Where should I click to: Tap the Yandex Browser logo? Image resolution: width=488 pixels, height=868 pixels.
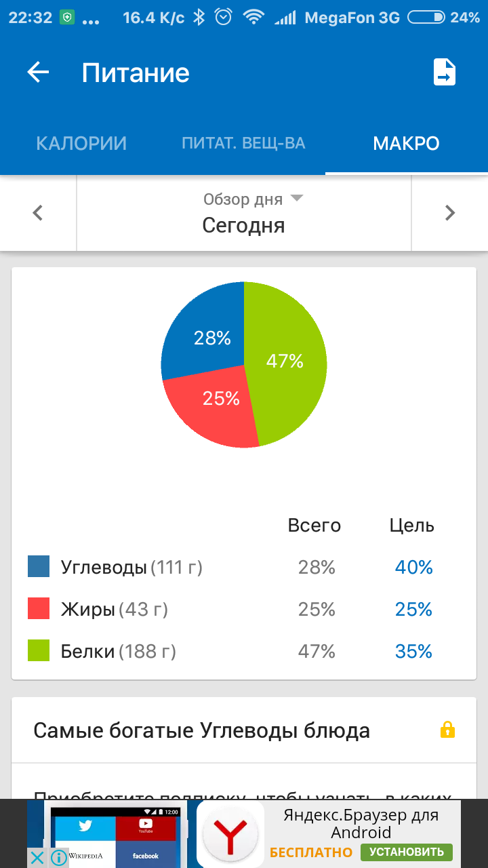(231, 834)
